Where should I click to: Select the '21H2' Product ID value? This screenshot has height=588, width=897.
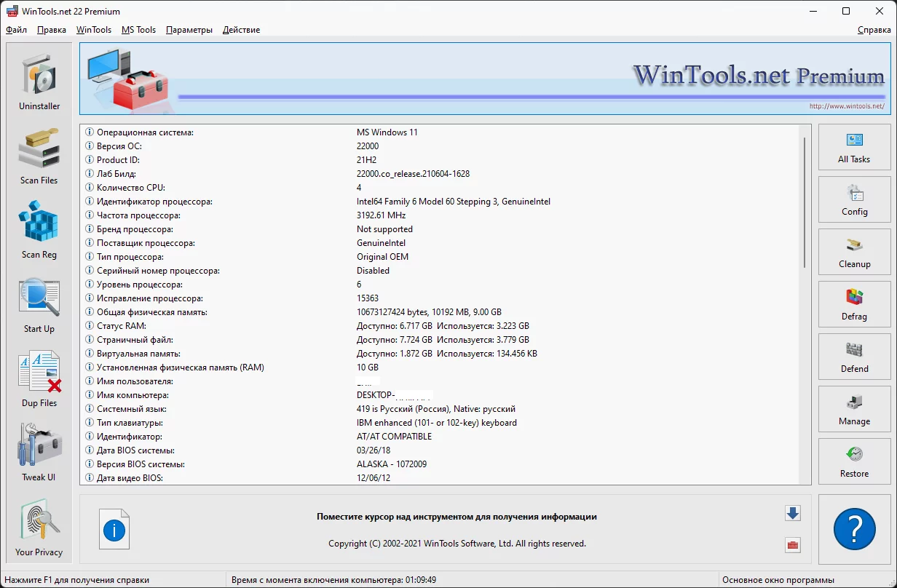(x=367, y=160)
